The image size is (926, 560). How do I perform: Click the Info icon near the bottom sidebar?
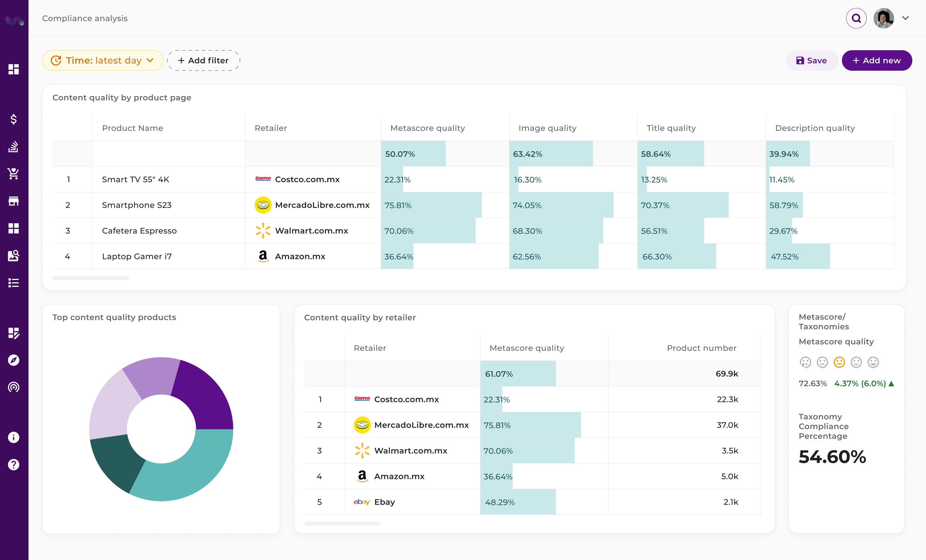[14, 437]
